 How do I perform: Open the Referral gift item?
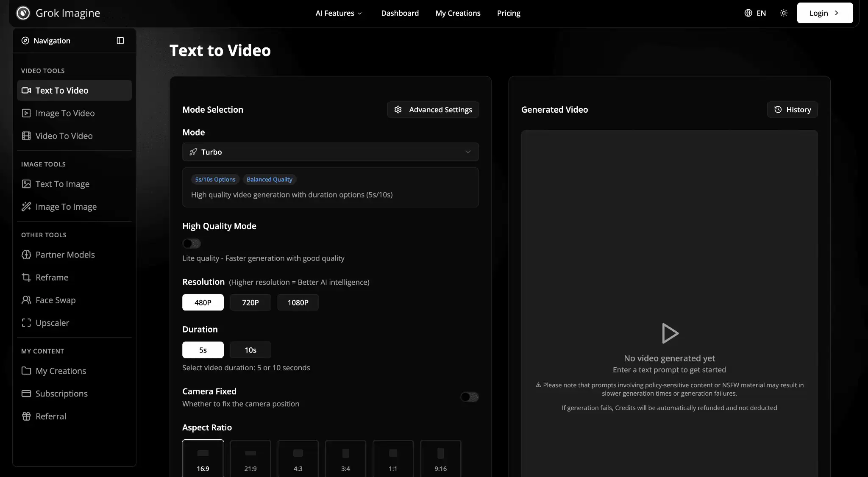coord(50,416)
